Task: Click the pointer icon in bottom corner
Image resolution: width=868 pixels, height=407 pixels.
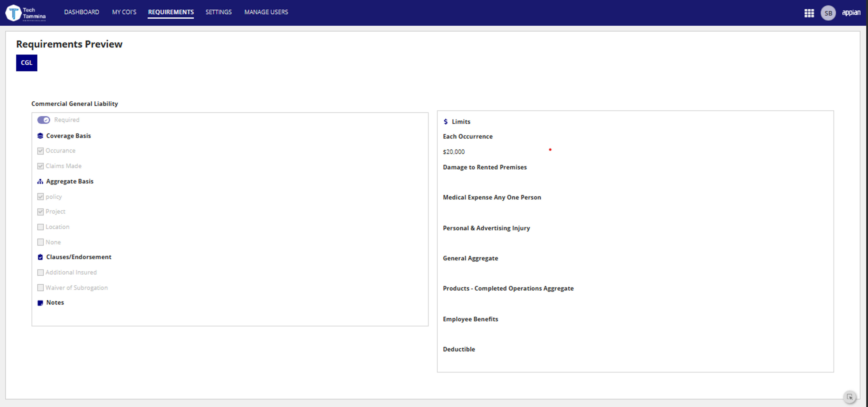Action: pos(849,397)
